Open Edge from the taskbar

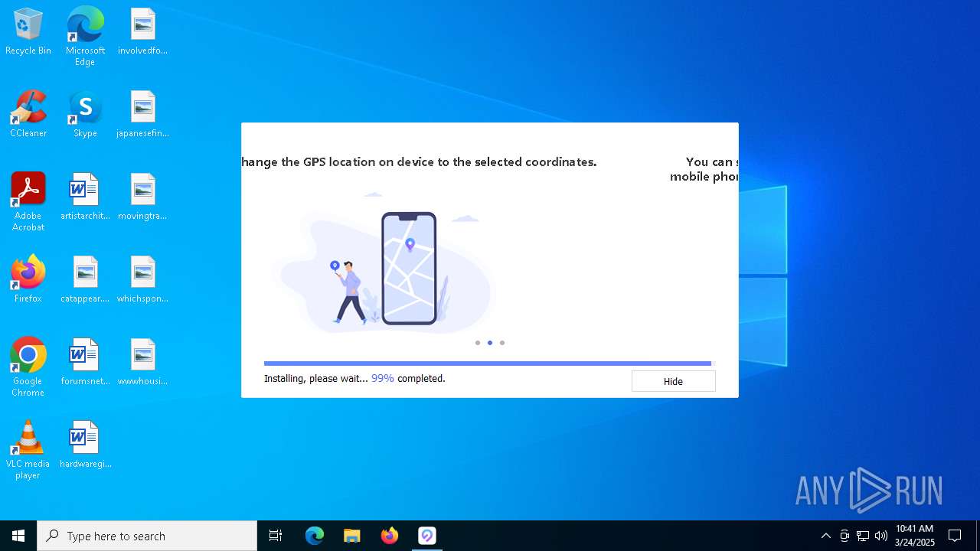pos(315,536)
